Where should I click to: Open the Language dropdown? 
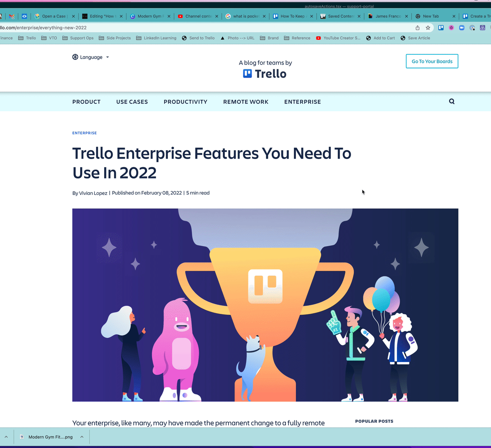click(91, 57)
